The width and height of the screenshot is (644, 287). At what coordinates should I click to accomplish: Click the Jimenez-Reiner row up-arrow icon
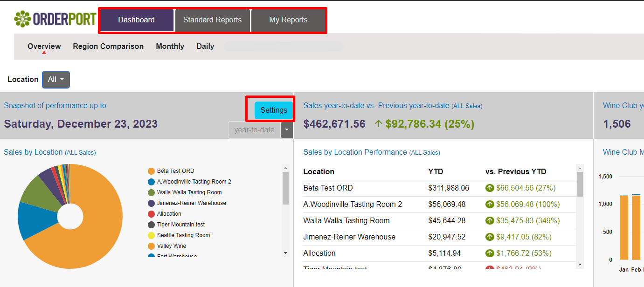[x=490, y=237]
